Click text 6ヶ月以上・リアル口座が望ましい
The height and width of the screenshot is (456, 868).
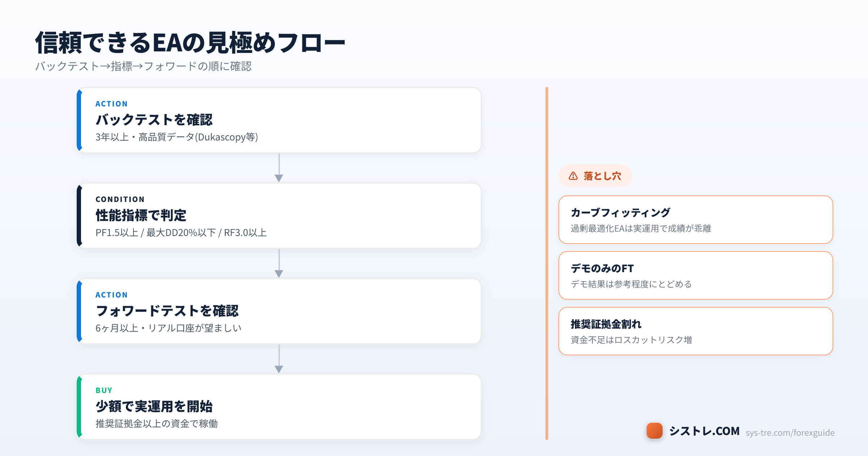pos(169,328)
